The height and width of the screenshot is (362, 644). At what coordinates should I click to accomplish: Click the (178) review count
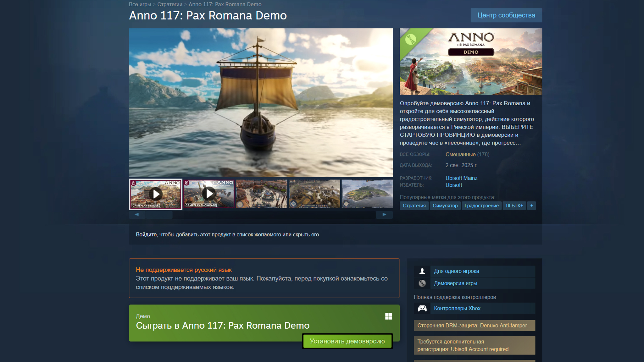tap(483, 154)
